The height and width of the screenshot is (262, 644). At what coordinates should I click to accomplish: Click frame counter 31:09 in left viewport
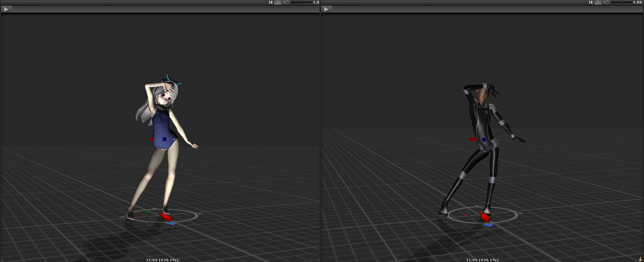162,260
